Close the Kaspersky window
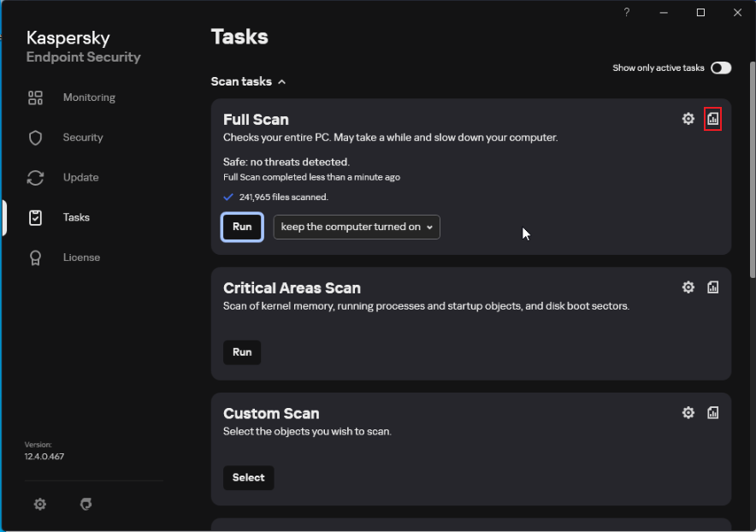 tap(737, 13)
